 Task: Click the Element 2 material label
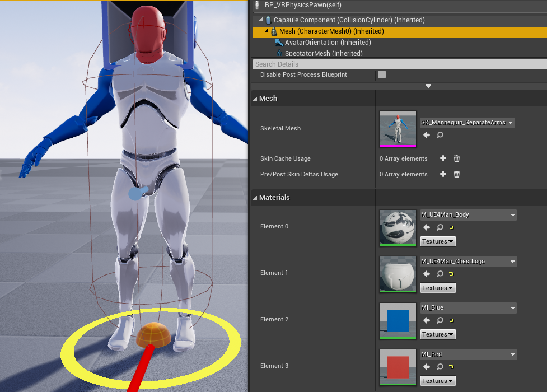pos(274,319)
